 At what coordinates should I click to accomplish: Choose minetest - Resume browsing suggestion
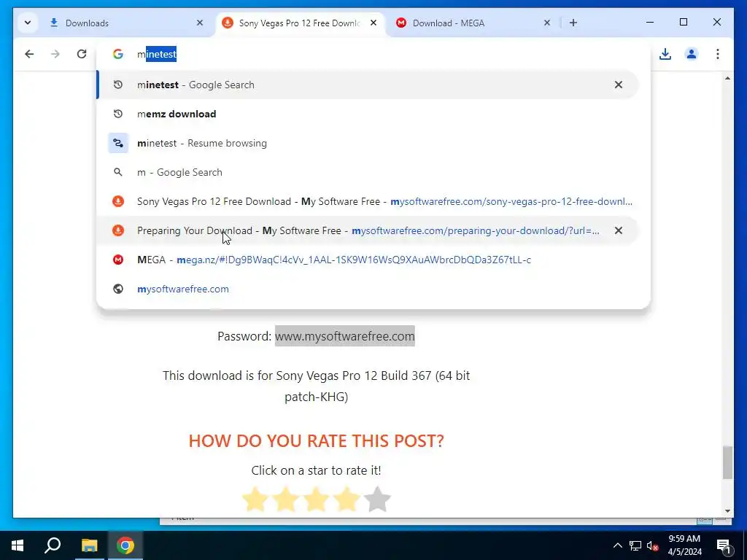(x=367, y=143)
